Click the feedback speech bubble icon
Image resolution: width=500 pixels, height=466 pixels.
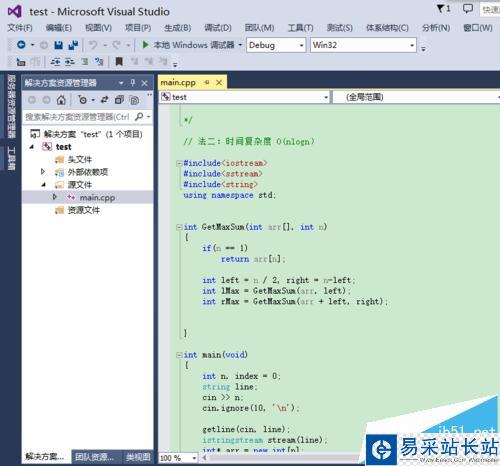[x=468, y=9]
